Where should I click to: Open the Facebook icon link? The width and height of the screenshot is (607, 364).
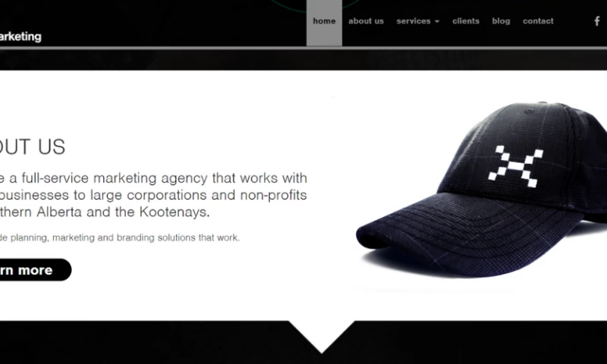pos(597,21)
